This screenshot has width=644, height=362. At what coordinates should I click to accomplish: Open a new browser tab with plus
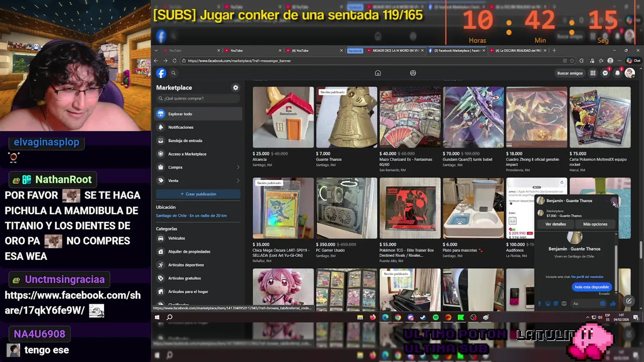tap(554, 50)
